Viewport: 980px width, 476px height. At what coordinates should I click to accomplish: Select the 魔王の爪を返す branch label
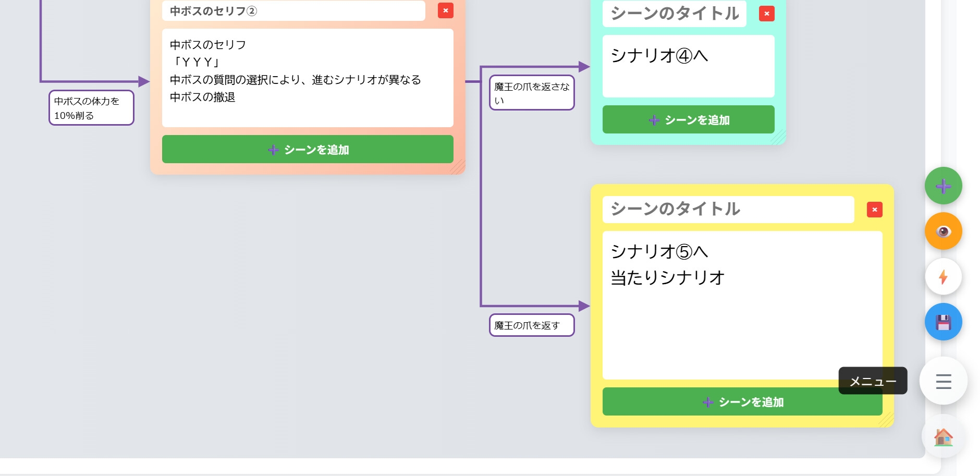pos(531,325)
